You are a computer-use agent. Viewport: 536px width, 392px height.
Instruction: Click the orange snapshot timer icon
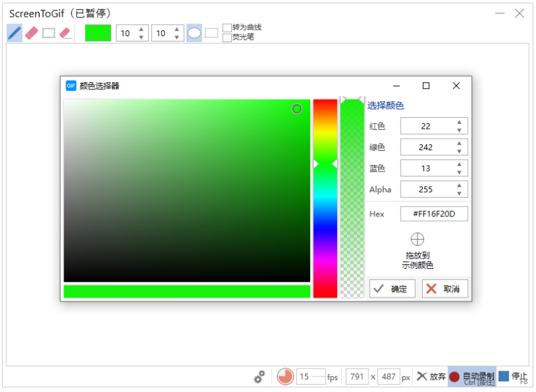click(x=285, y=377)
